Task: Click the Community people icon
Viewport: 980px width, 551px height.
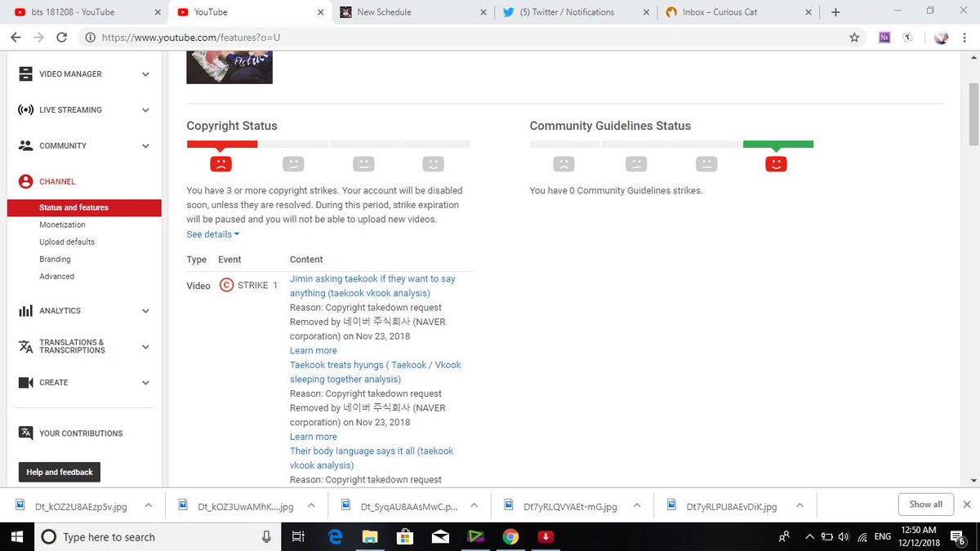Action: [25, 145]
